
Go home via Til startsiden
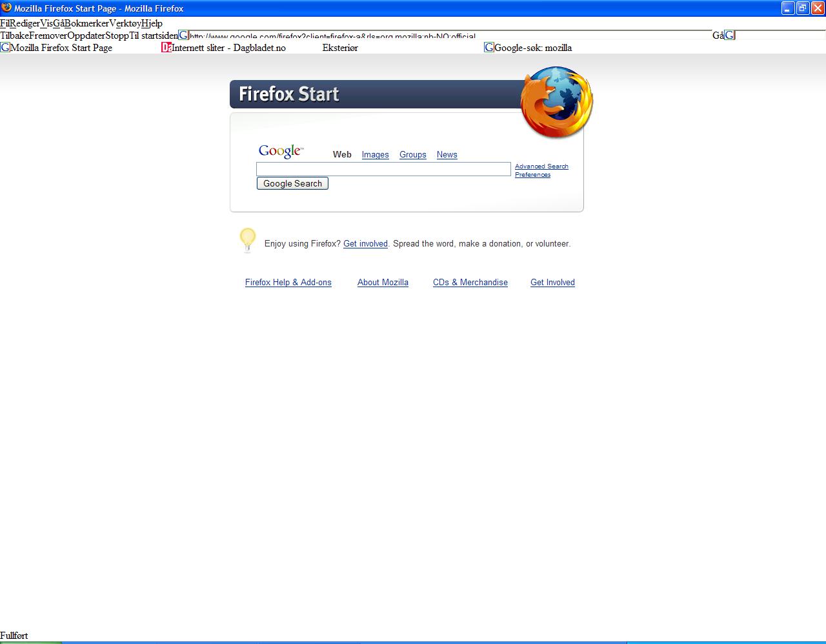pos(154,35)
